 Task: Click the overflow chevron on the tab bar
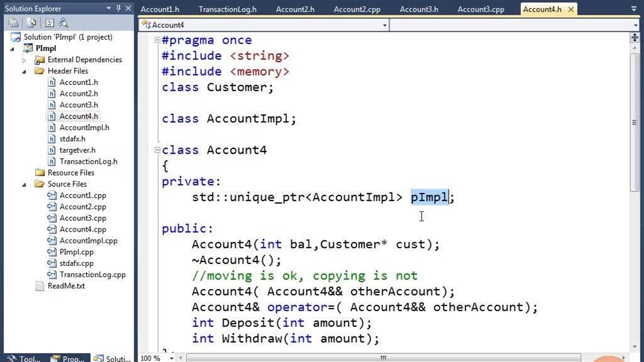click(x=633, y=9)
